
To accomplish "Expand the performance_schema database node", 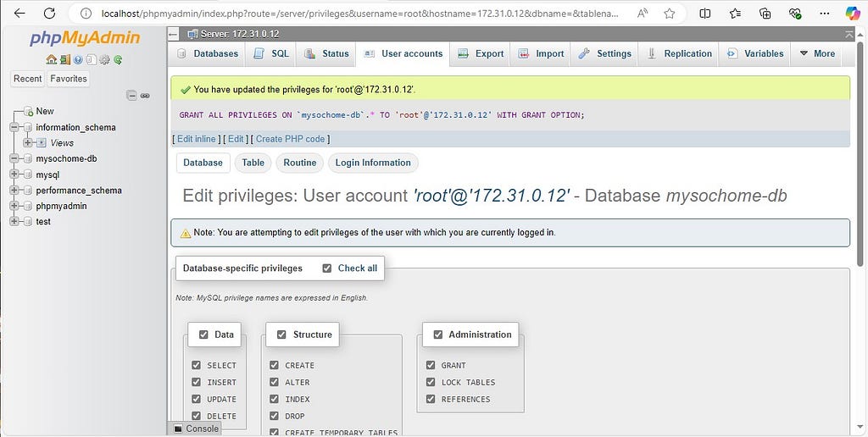I will [x=14, y=190].
